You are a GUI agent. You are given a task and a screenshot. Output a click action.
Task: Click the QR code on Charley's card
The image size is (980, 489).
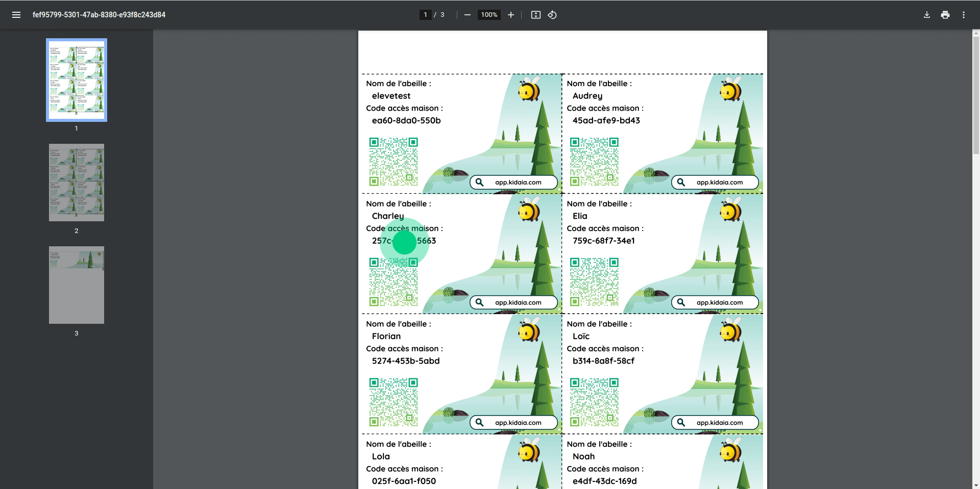tap(394, 283)
